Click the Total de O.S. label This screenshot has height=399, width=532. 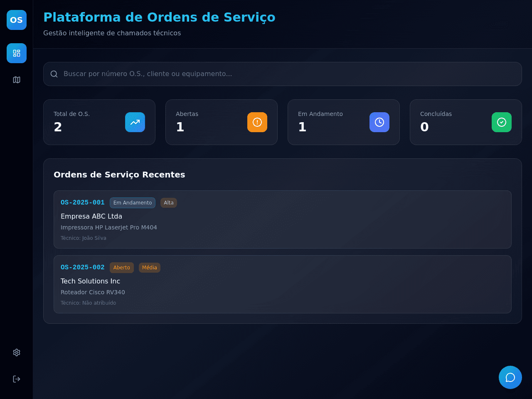(71, 114)
